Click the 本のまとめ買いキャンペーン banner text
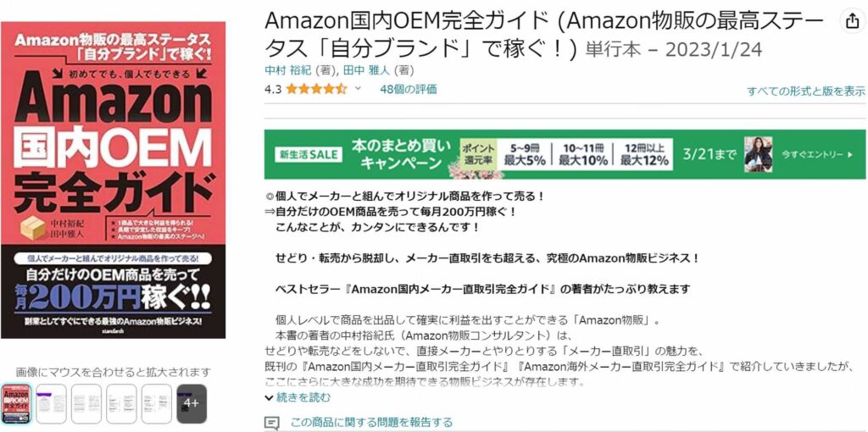Screen dimensions: 868x432 401,154
